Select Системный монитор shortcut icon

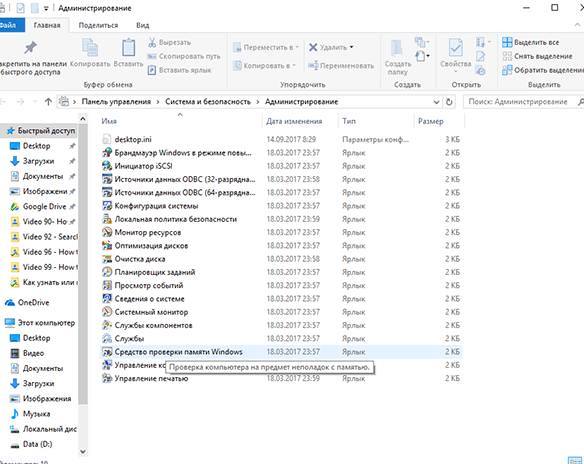pyautogui.click(x=107, y=312)
